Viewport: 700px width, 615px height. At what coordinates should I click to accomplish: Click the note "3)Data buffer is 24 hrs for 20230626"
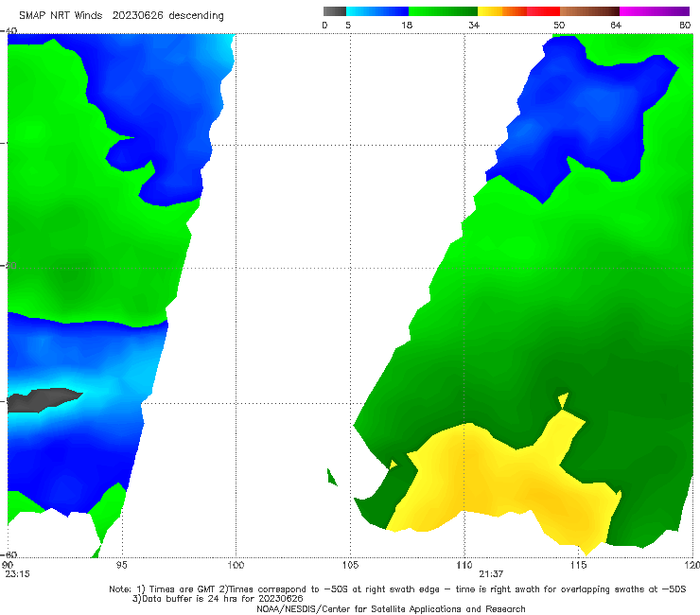(218, 599)
